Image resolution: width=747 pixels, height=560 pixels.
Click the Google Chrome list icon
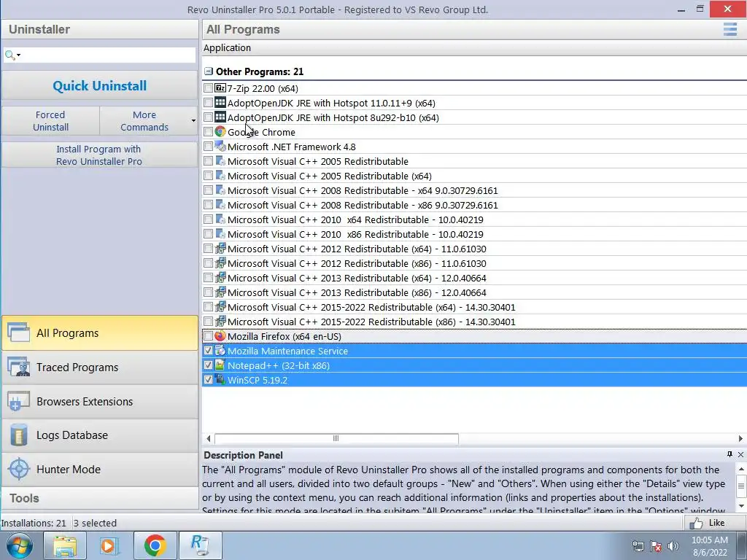click(x=220, y=132)
